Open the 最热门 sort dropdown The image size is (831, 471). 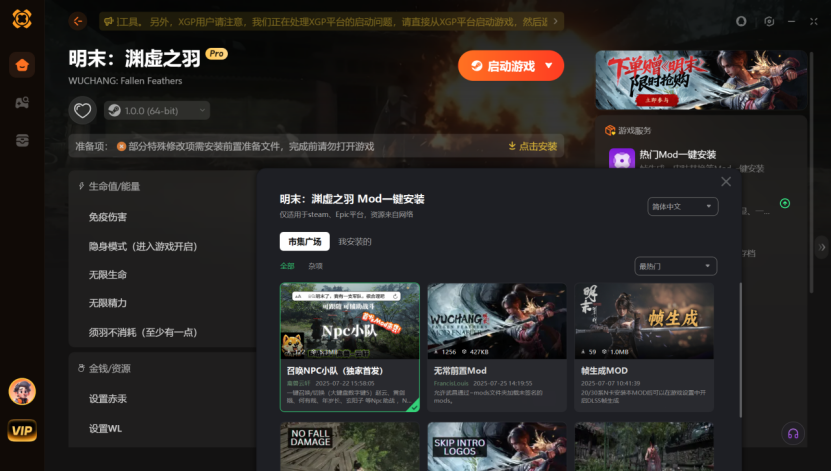coord(676,266)
